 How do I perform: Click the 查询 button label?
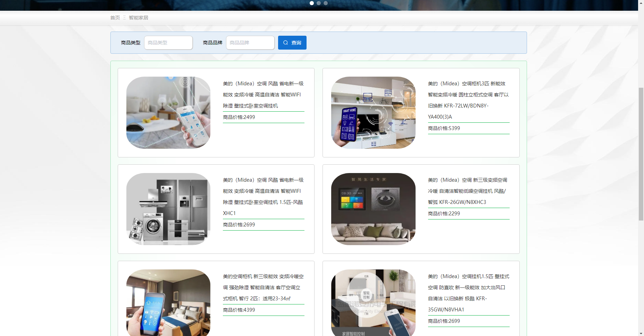(296, 43)
